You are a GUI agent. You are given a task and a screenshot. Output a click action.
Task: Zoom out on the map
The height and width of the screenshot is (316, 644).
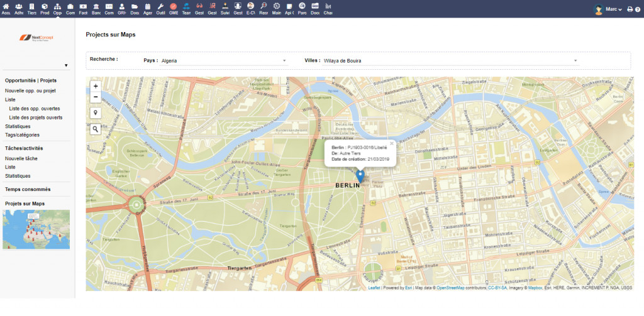pyautogui.click(x=96, y=97)
